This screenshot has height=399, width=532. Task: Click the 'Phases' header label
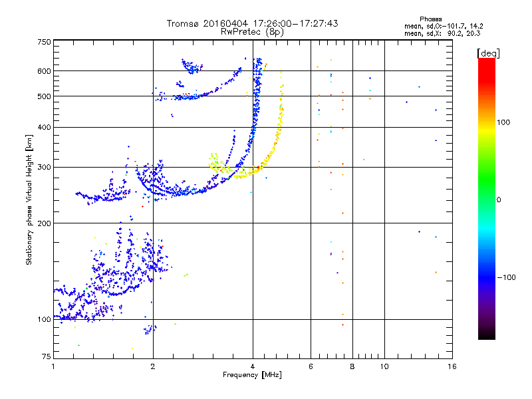[430, 19]
